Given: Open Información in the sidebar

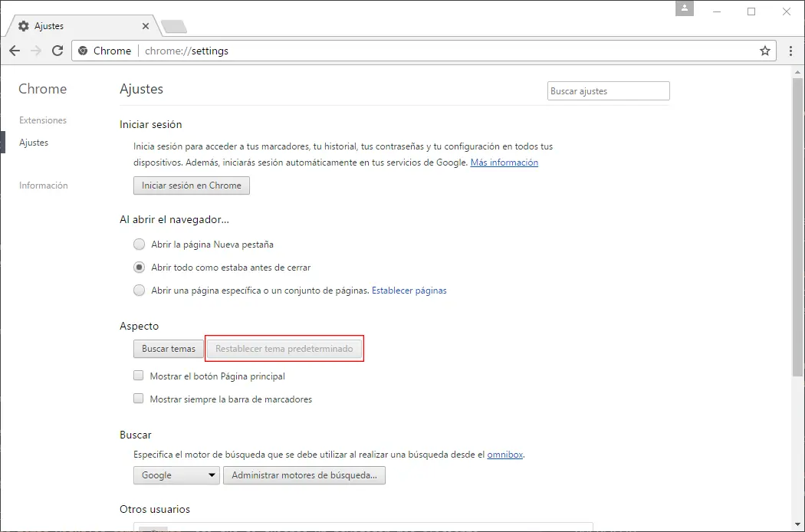Looking at the screenshot, I should pos(43,186).
